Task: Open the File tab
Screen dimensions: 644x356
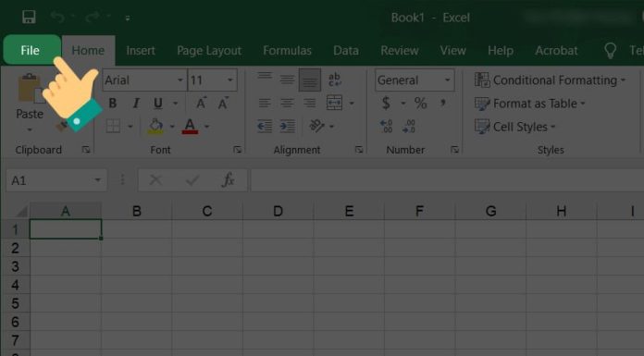Action: coord(31,50)
